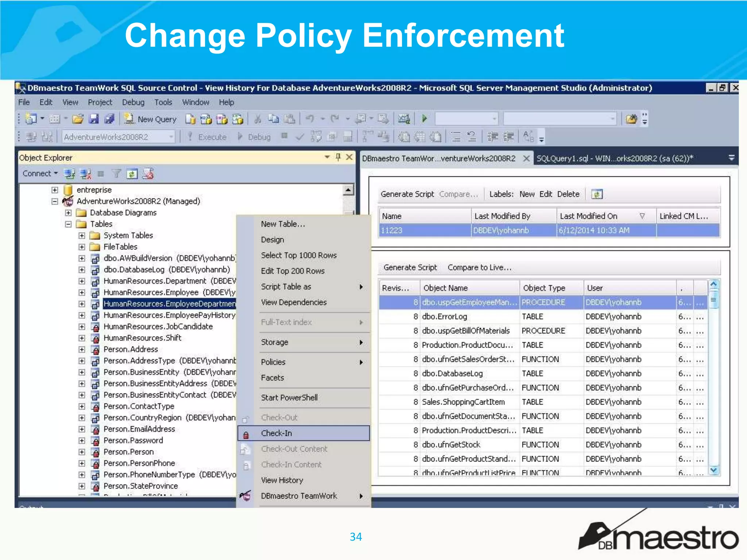Select dbo.DatabaseLog table in Object Explorer

click(167, 270)
